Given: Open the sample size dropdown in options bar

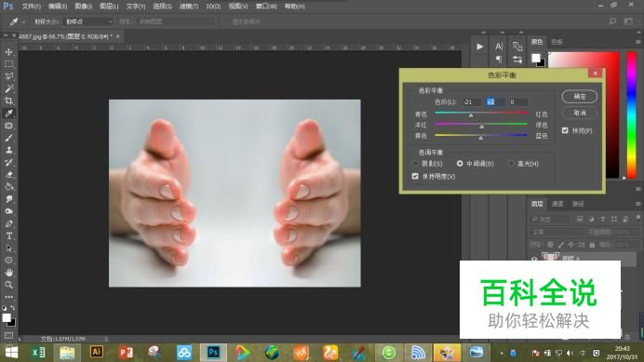Looking at the screenshot, I should (x=88, y=21).
